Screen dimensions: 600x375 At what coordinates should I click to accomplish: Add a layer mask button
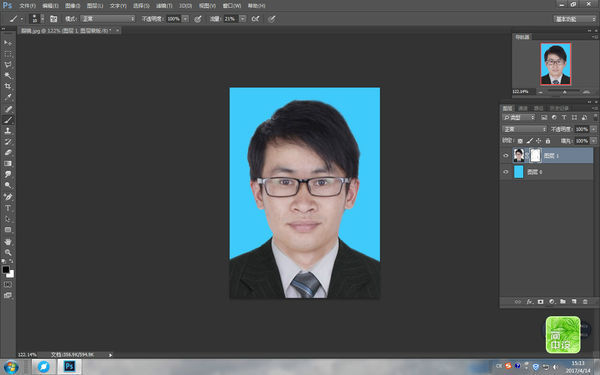540,302
